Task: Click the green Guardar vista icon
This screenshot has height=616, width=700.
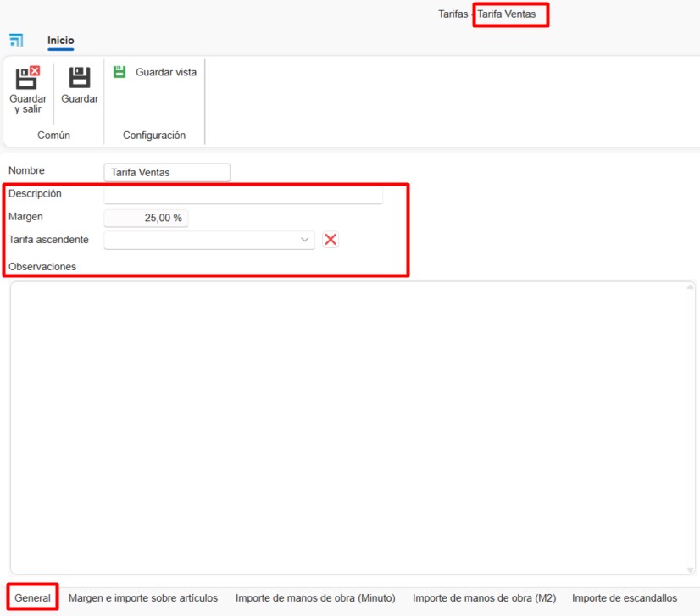Action: coord(119,72)
